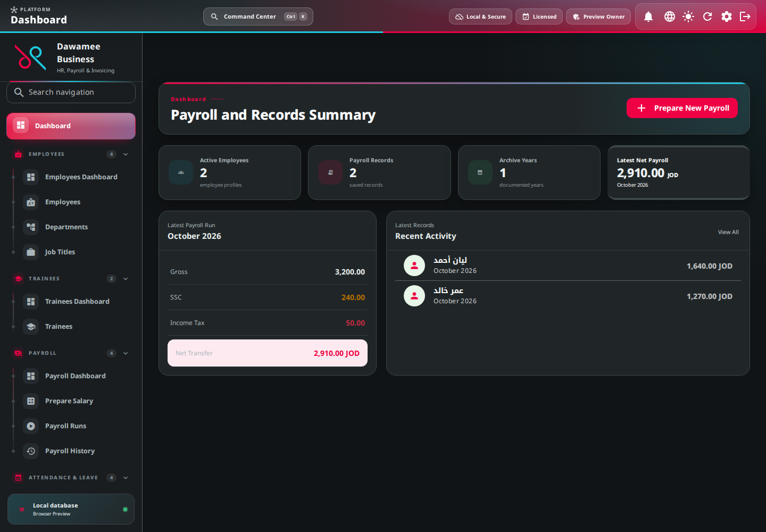766x532 pixels.
Task: Click the Archive Years calendar icon
Action: (480, 172)
